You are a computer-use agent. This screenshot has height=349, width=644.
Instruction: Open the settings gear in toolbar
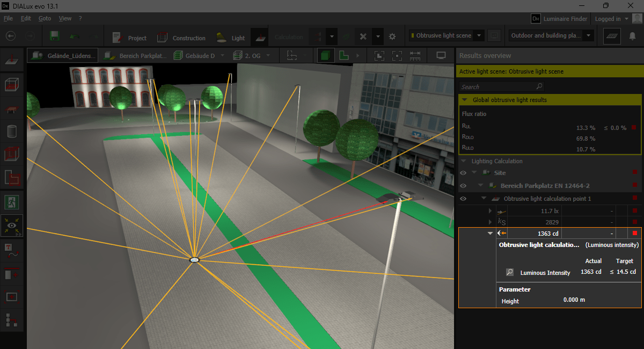pyautogui.click(x=392, y=37)
